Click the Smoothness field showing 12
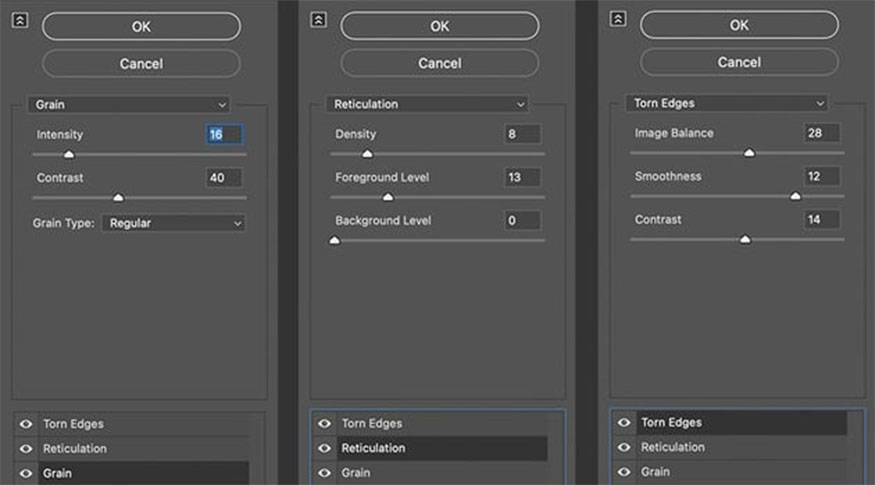 click(822, 176)
